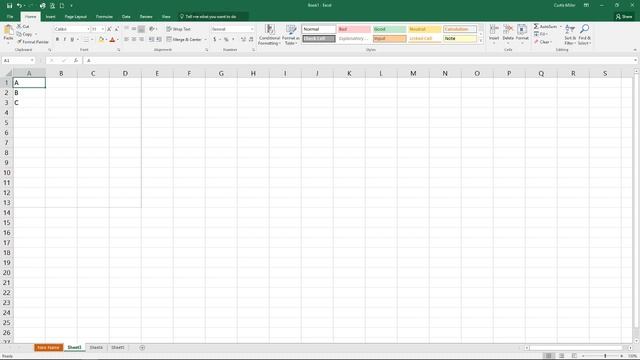This screenshot has height=360, width=640.
Task: Open the font color dropdown arrow
Action: tap(118, 40)
